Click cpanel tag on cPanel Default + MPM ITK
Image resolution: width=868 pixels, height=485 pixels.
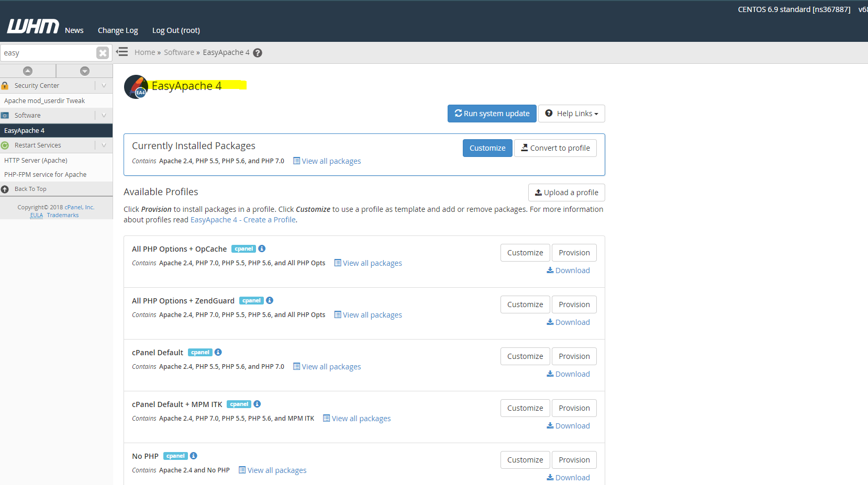pyautogui.click(x=239, y=404)
